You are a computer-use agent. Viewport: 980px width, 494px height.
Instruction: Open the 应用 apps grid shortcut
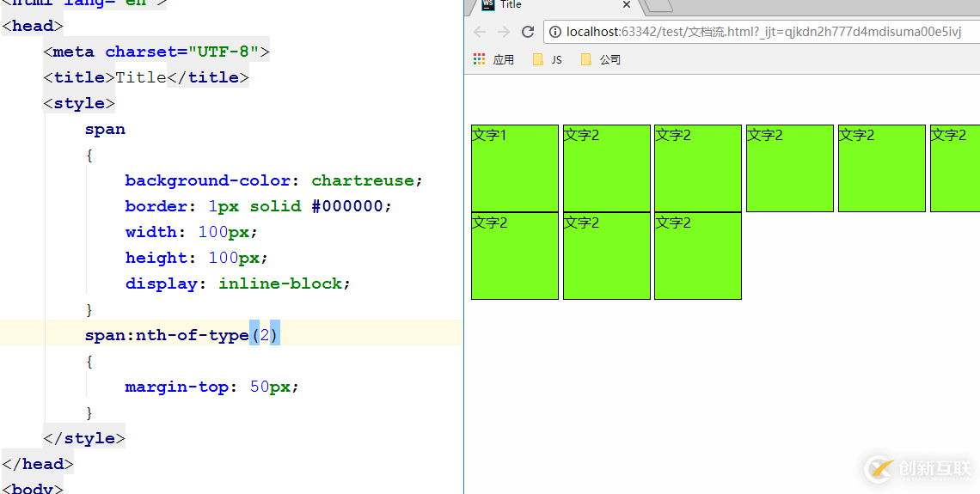pos(493,59)
